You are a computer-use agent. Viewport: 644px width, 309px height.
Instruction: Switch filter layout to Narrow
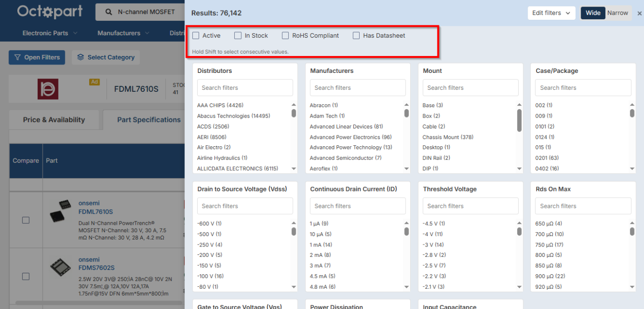618,13
